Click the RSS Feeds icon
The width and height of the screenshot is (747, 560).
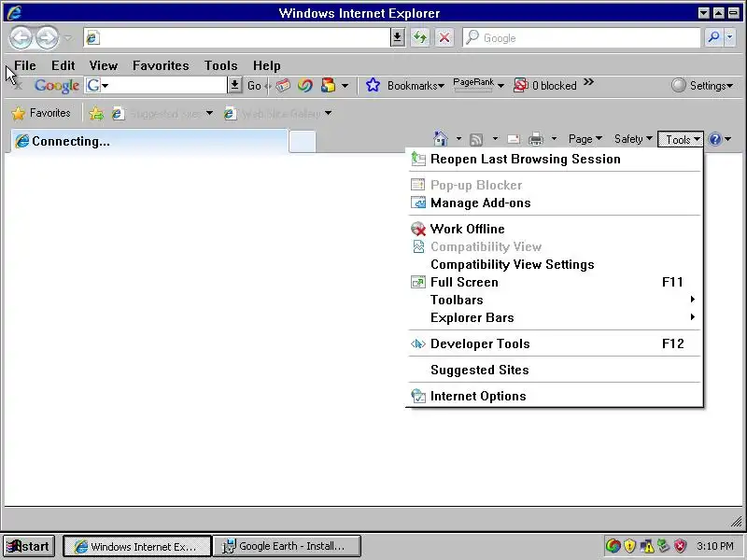tap(476, 139)
